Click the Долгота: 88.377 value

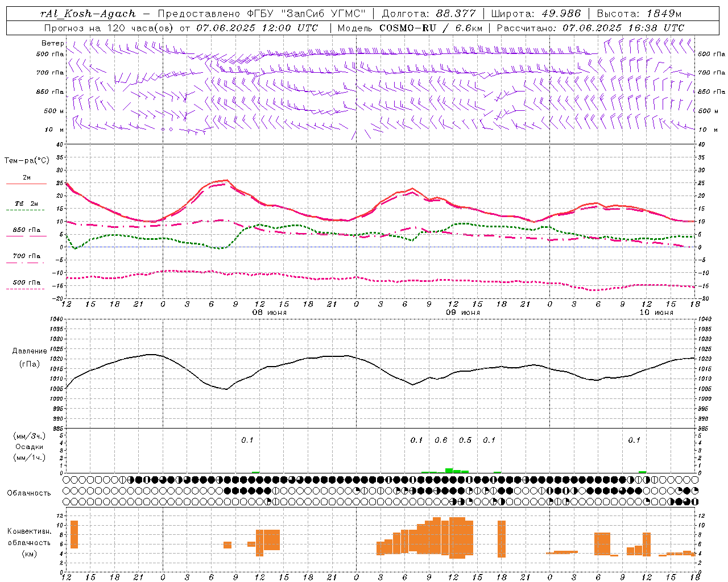428,14
